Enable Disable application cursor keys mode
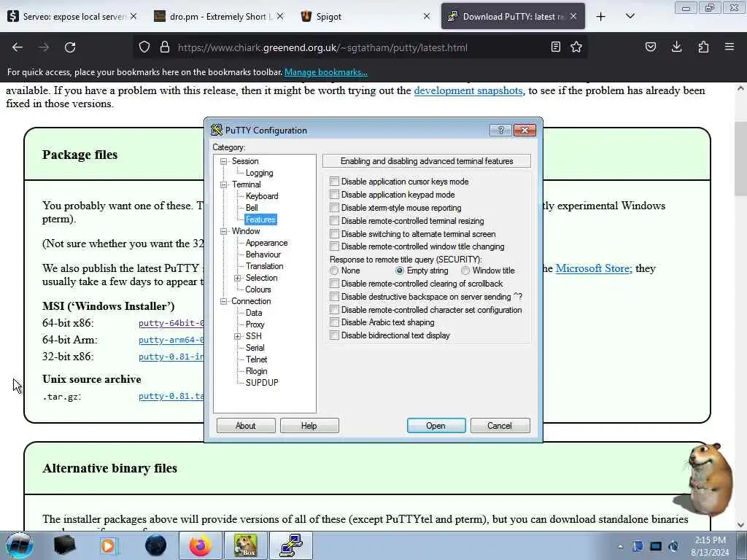Screen dimensions: 747x560 point(334,182)
